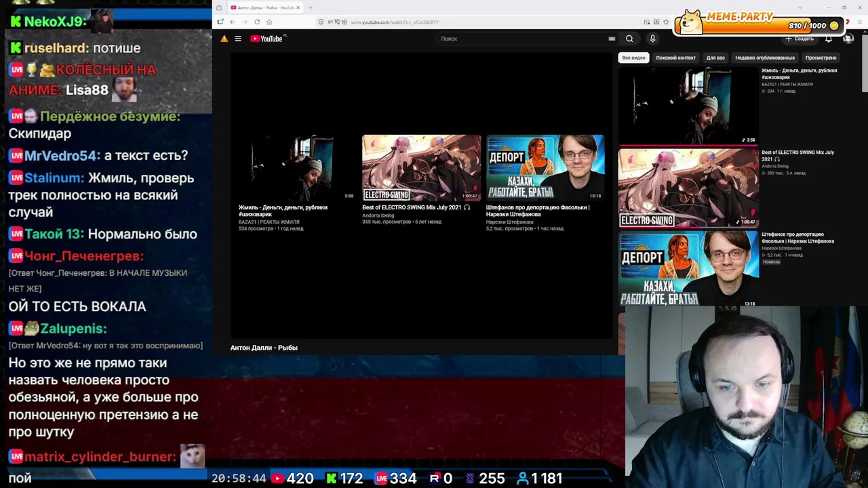This screenshot has height=488, width=868.
Task: Bookmark this page with star icon
Action: point(666,22)
